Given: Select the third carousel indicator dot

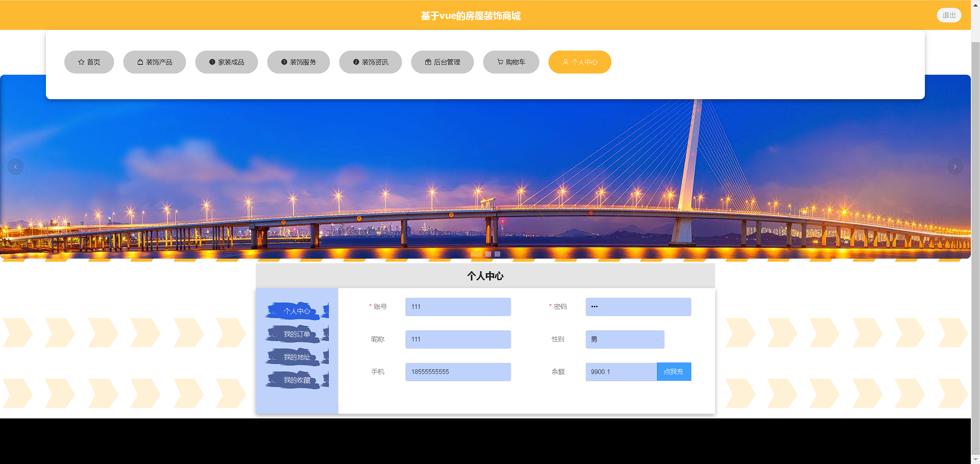Looking at the screenshot, I should [x=497, y=254].
